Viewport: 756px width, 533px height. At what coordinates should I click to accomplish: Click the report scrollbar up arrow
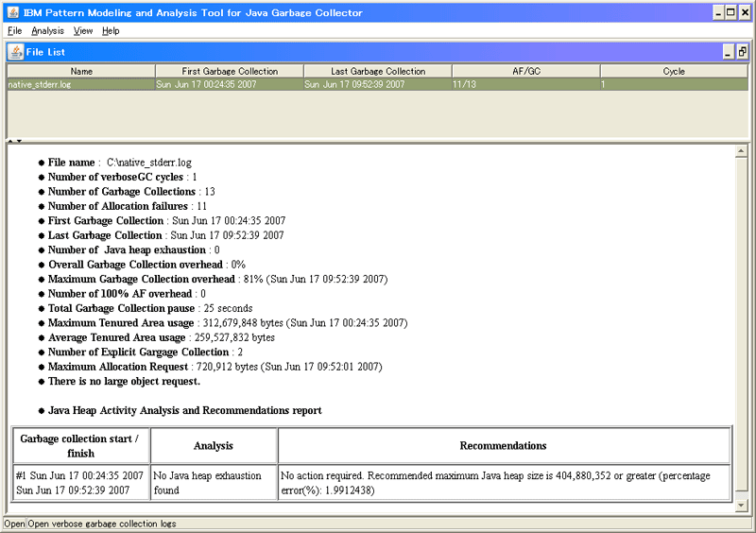tap(742, 151)
